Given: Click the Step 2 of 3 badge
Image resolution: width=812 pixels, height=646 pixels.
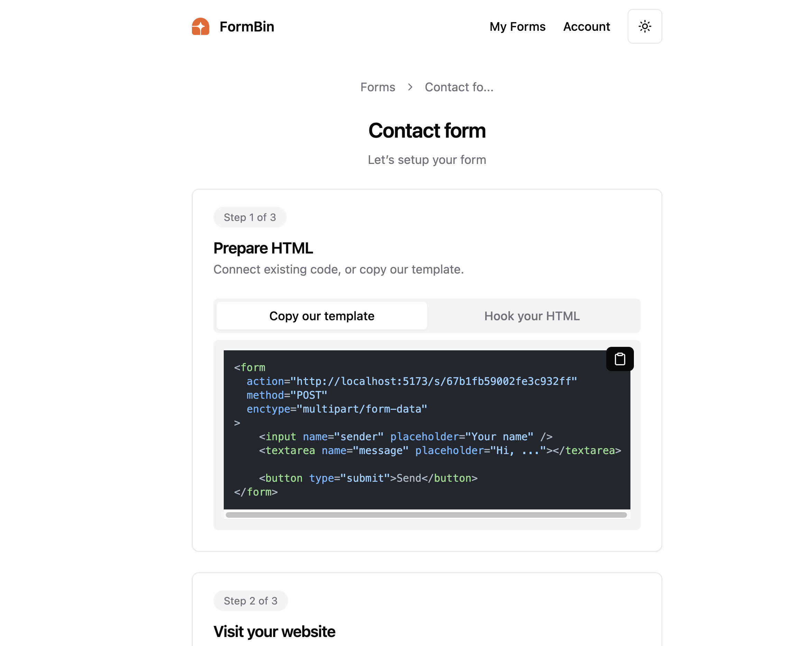Looking at the screenshot, I should pyautogui.click(x=250, y=600).
